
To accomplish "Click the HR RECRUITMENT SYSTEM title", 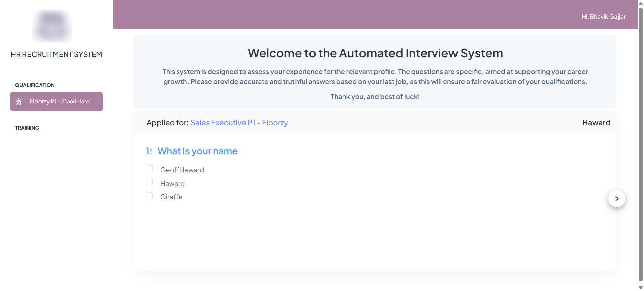I will coord(56,54).
